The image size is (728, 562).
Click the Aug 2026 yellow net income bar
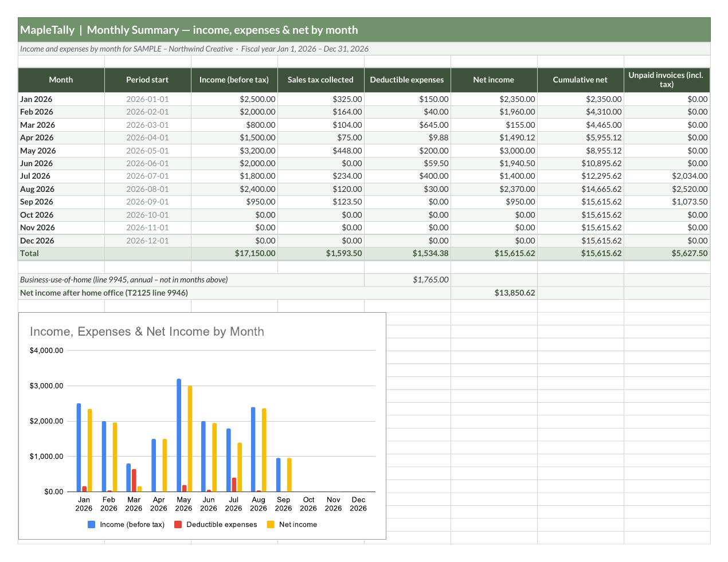(x=264, y=450)
